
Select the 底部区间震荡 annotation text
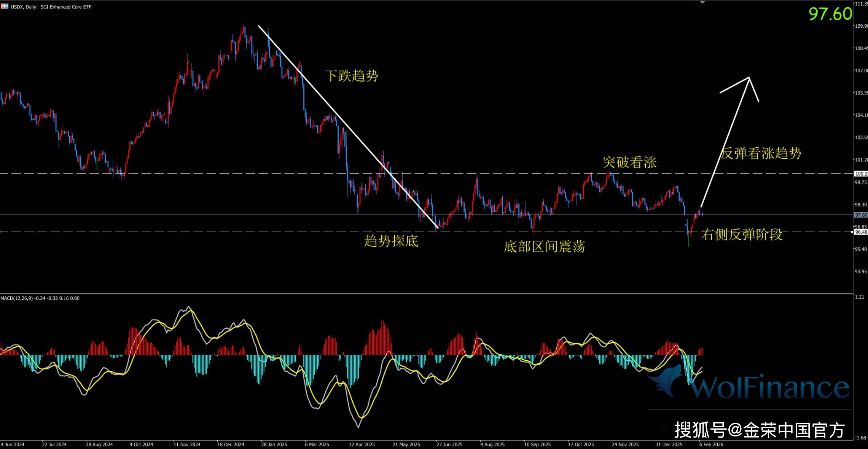coord(544,247)
